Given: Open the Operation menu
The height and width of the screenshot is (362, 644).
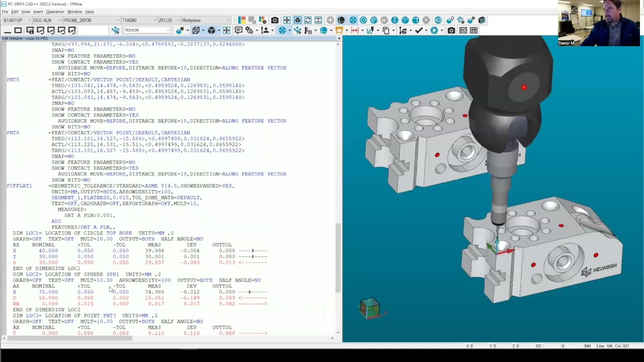Looking at the screenshot, I should (x=55, y=12).
